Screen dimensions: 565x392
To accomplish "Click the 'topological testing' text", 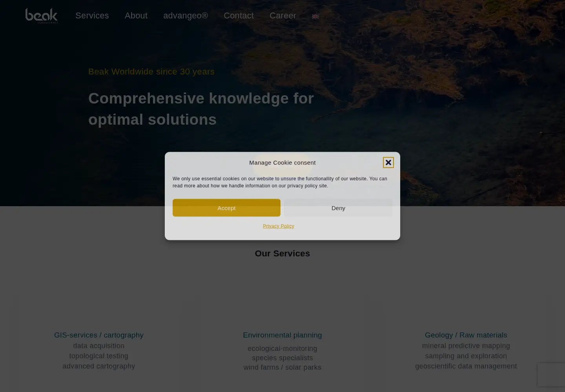I will click(99, 356).
